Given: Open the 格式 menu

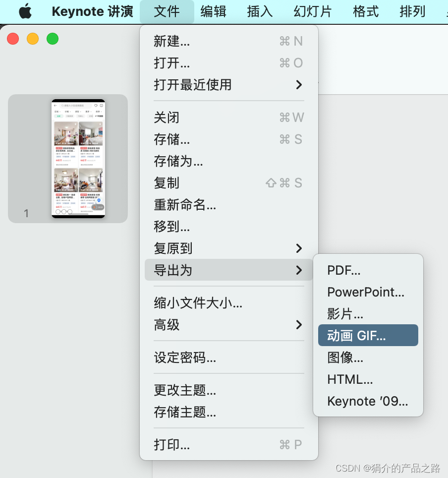Looking at the screenshot, I should click(x=366, y=11).
